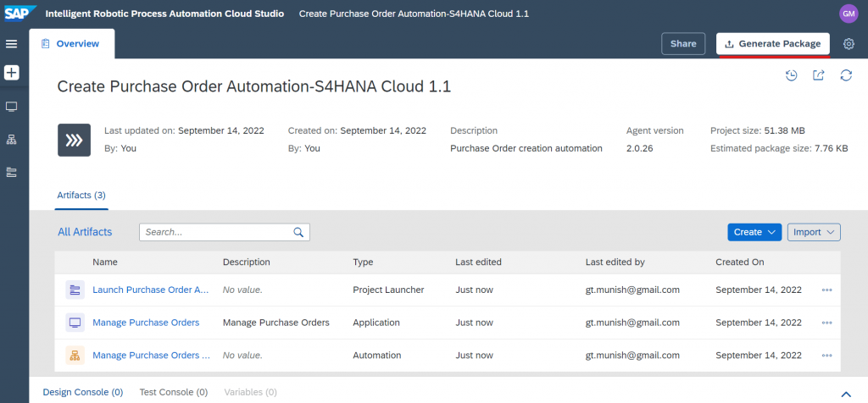Open the GM user avatar menu
This screenshot has width=868, height=403.
849,14
